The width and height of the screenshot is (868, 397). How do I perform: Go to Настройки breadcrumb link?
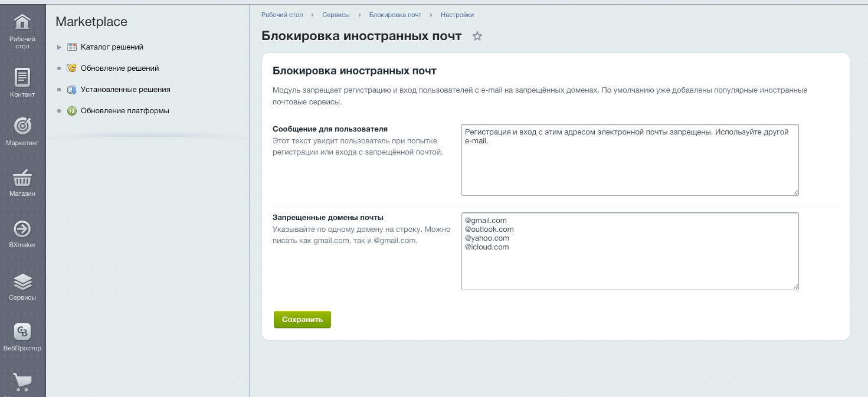point(457,15)
